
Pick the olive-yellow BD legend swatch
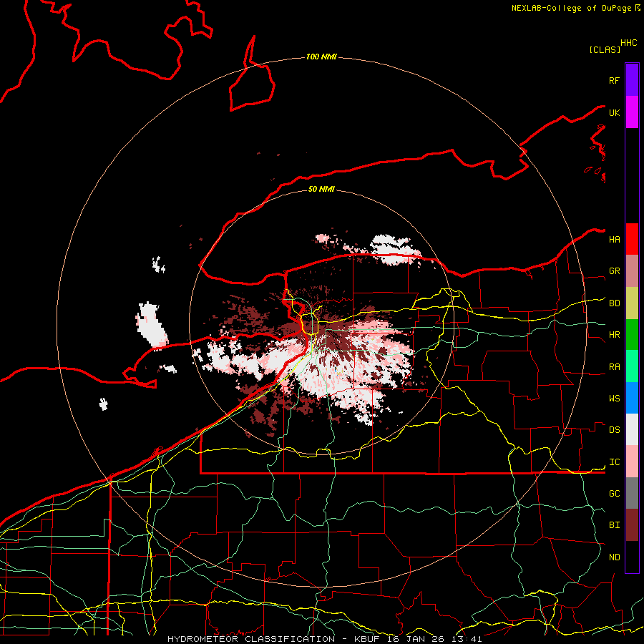(x=632, y=303)
